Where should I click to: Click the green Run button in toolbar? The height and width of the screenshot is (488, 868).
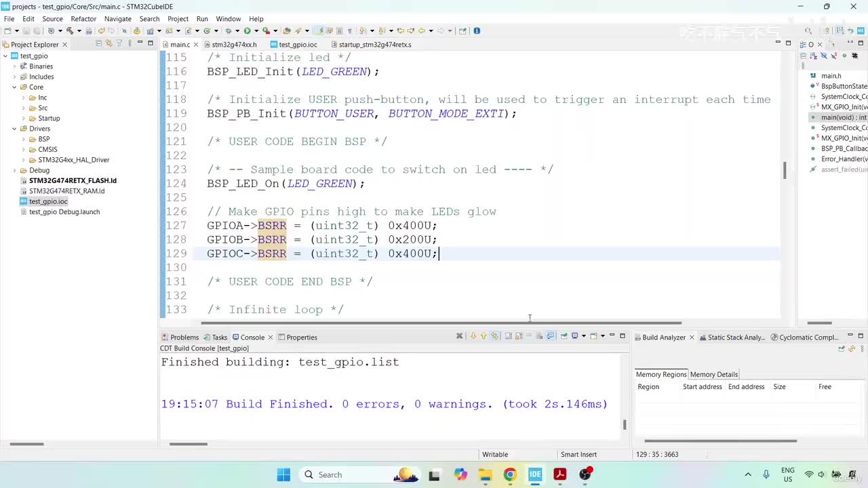(247, 30)
